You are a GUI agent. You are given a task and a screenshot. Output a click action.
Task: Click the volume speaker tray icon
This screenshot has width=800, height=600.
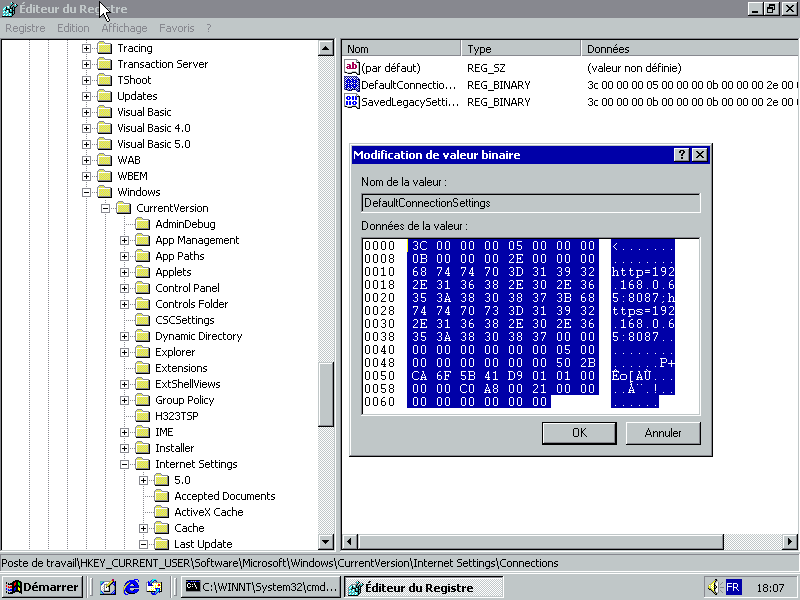(713, 587)
